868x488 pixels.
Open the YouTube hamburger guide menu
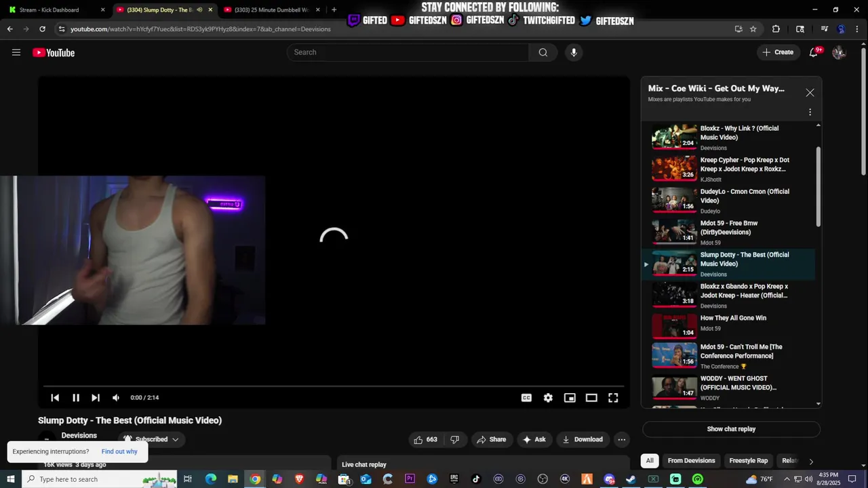16,52
